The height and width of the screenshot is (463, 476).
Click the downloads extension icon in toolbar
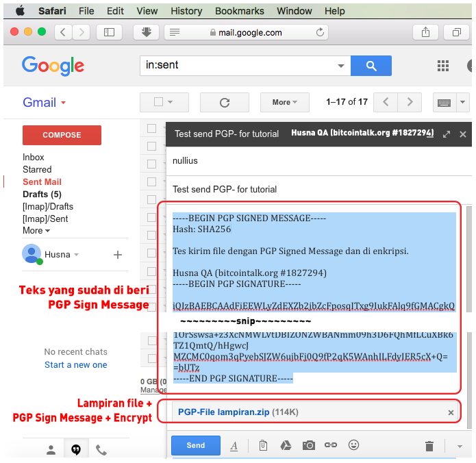point(147,32)
